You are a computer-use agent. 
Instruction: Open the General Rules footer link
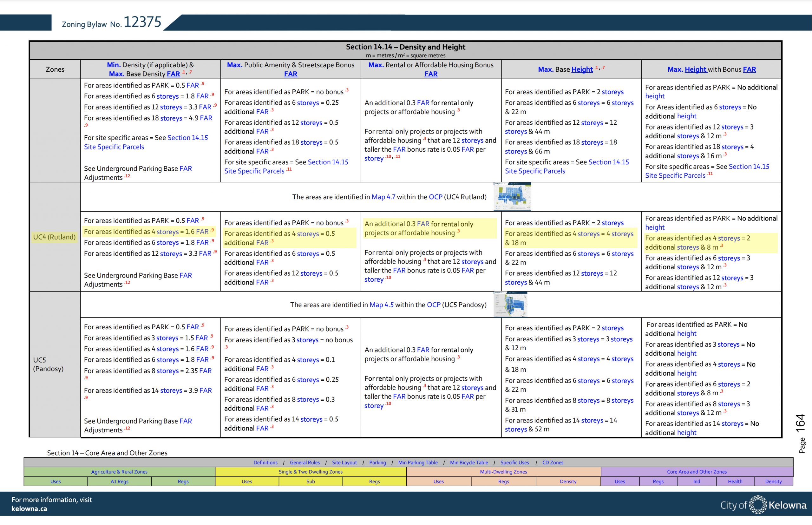coord(305,463)
